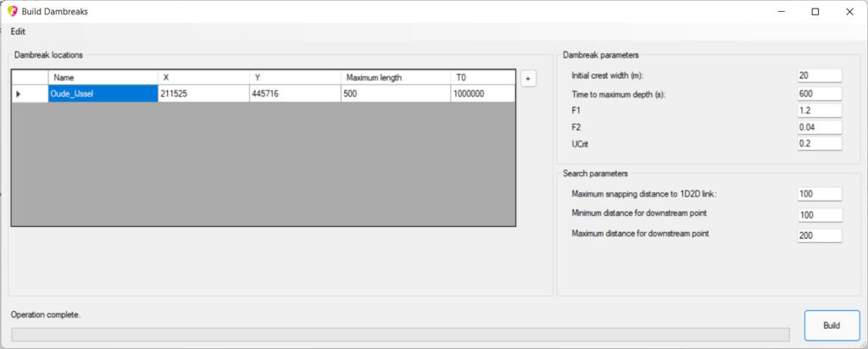Open the Edit menu
This screenshot has height=349, width=868.
(18, 31)
